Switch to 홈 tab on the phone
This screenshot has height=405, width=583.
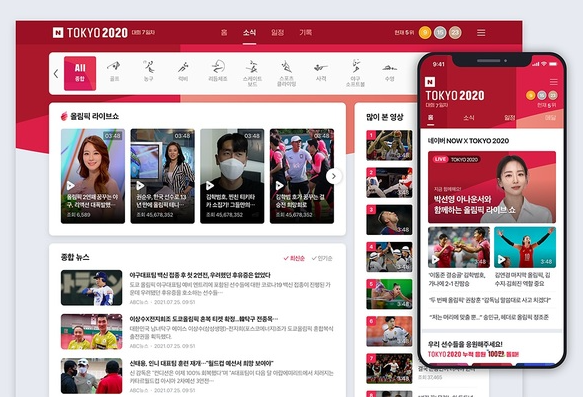[x=431, y=118]
